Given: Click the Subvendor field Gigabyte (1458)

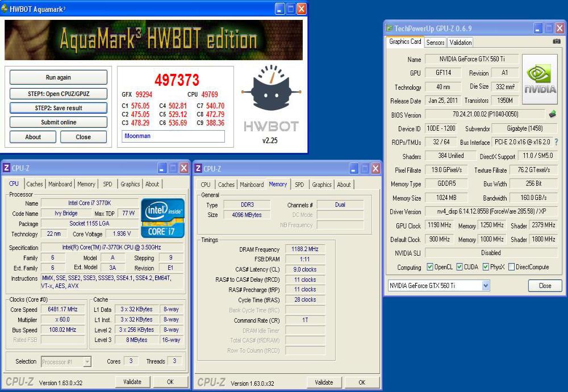Looking at the screenshot, I should pyautogui.click(x=524, y=128).
